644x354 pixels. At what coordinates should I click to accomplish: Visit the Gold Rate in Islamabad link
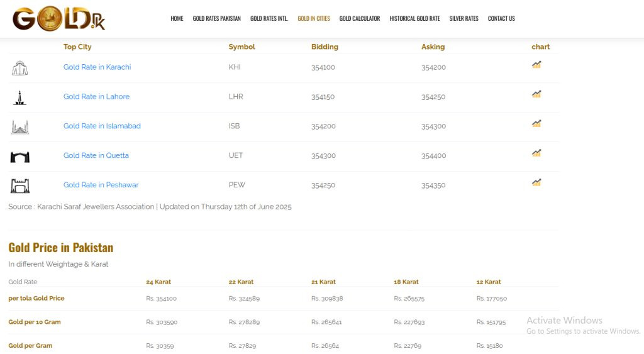pyautogui.click(x=102, y=126)
